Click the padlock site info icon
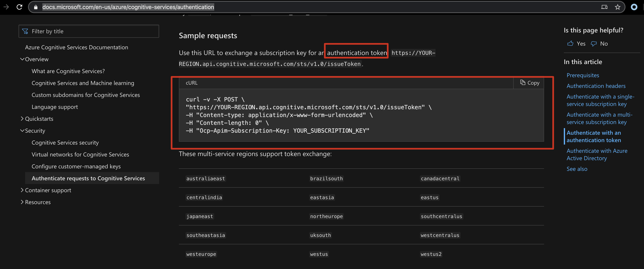644x269 pixels. (x=36, y=7)
